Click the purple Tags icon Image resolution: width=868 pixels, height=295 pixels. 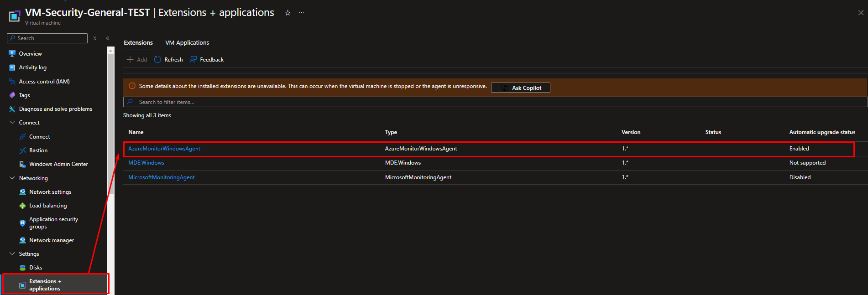coord(12,95)
